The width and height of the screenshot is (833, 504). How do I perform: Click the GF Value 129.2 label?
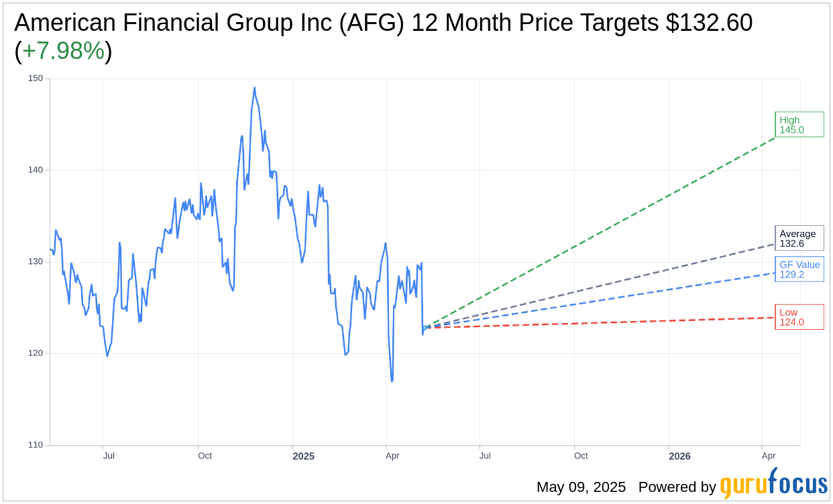click(799, 269)
